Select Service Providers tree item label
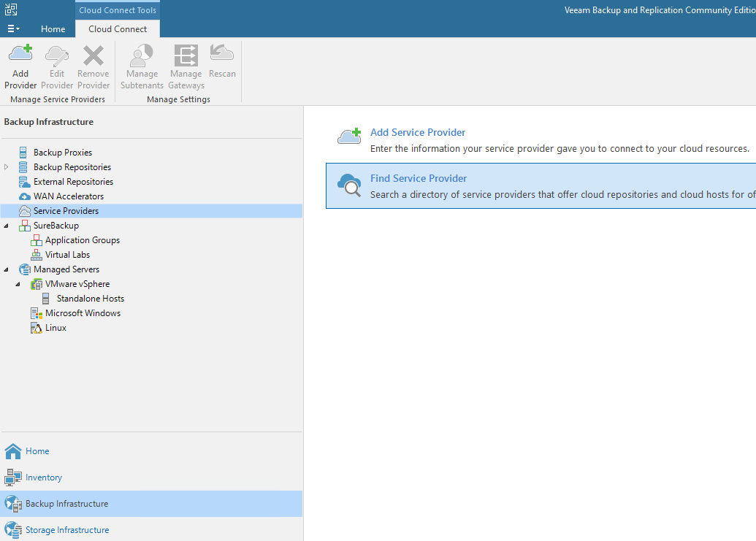Viewport: 756px width, 541px height. coord(66,211)
